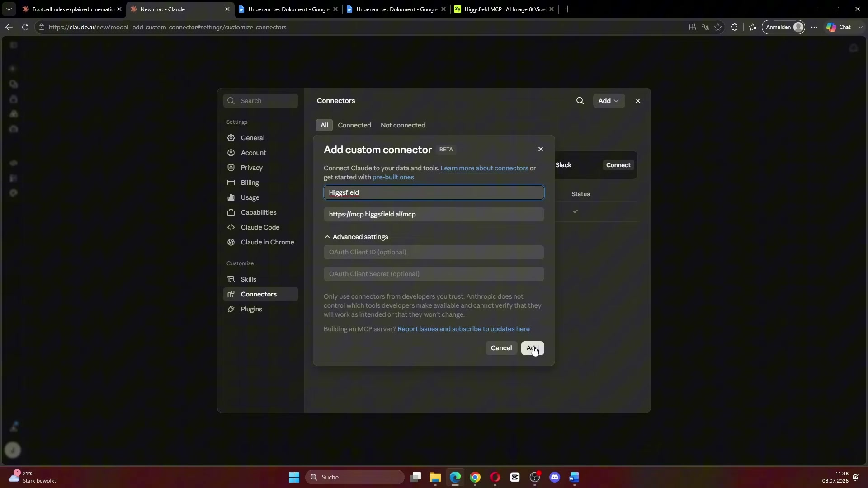This screenshot has height=488, width=868.
Task: Open Microsoft Edge from taskbar
Action: click(455, 477)
